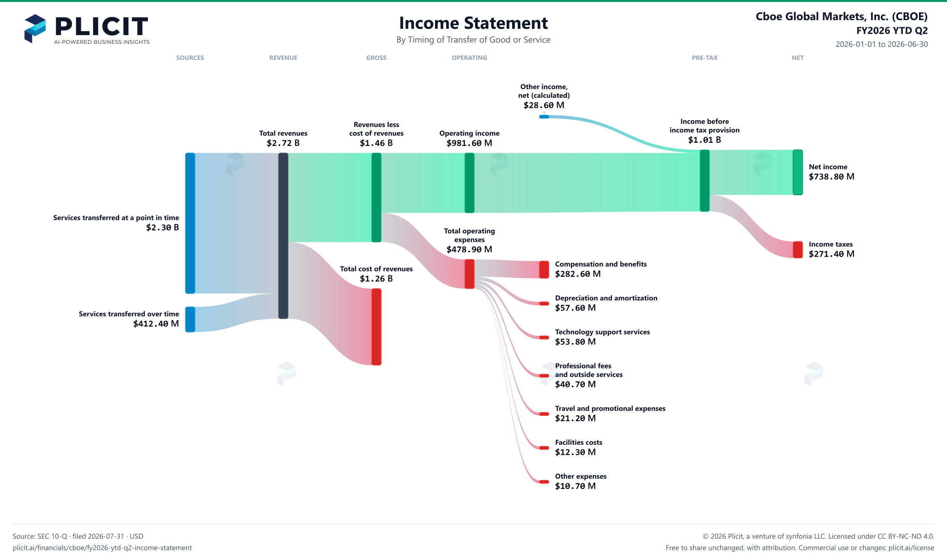Select the red Total cost of revenues bar
This screenshot has height=560, width=947.
click(x=376, y=327)
